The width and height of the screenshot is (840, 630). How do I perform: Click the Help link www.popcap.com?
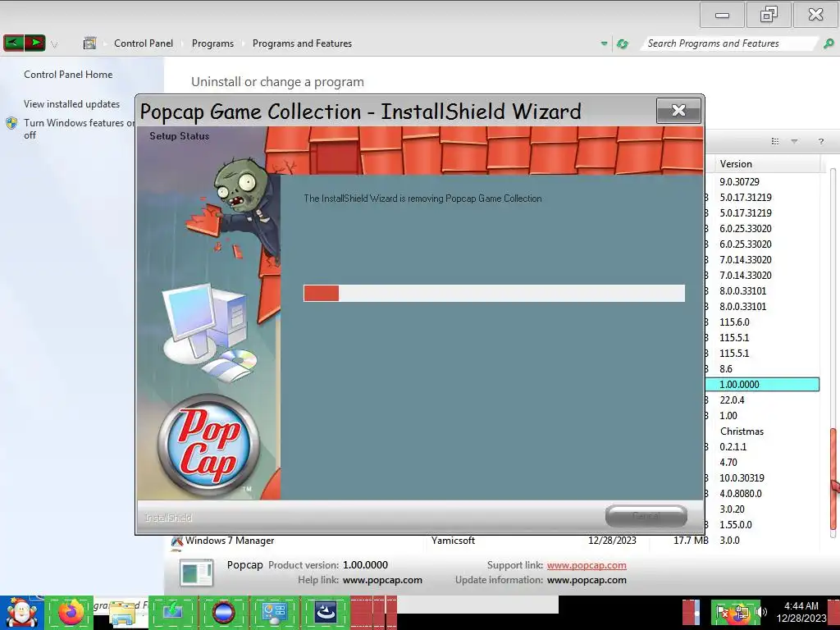coord(382,580)
